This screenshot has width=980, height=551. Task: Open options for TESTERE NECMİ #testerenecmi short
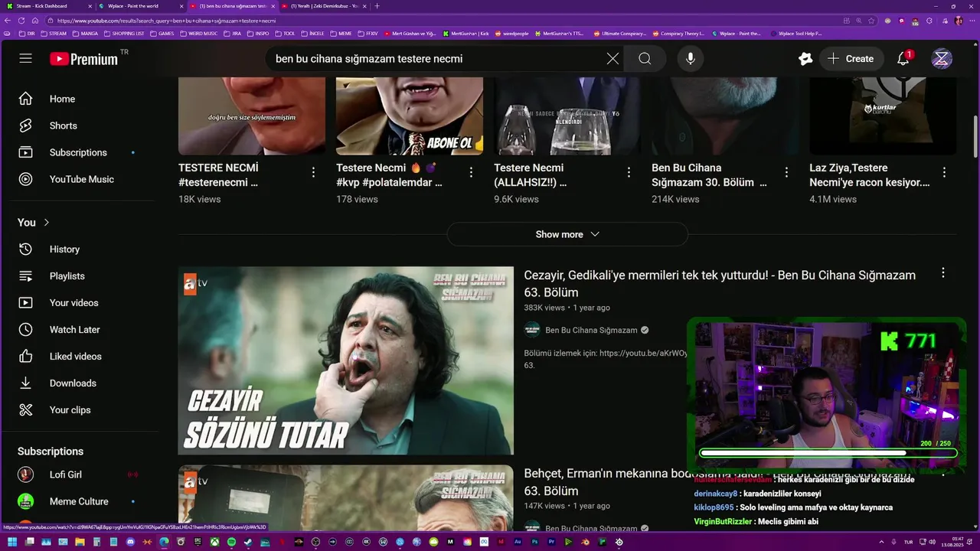click(x=313, y=172)
